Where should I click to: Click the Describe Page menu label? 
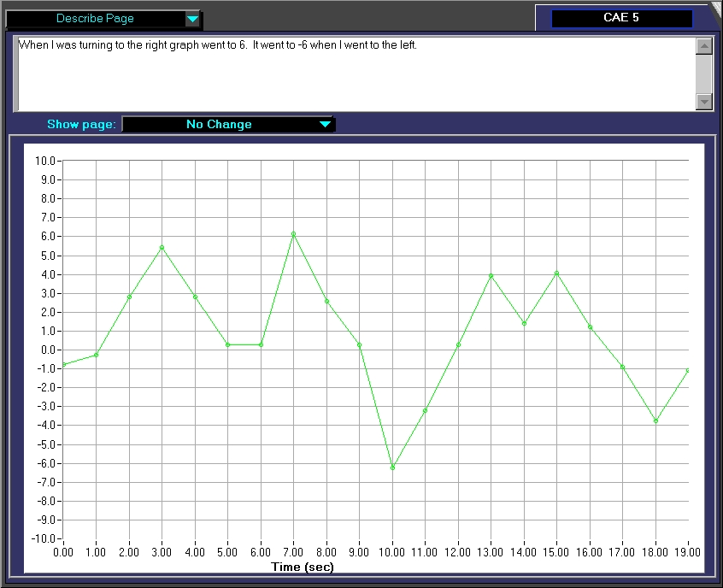coord(95,19)
